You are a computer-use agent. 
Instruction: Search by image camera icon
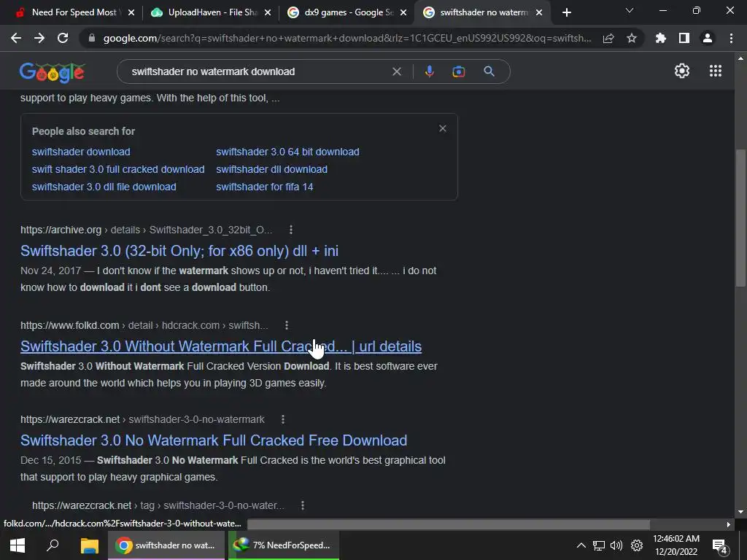pos(458,71)
